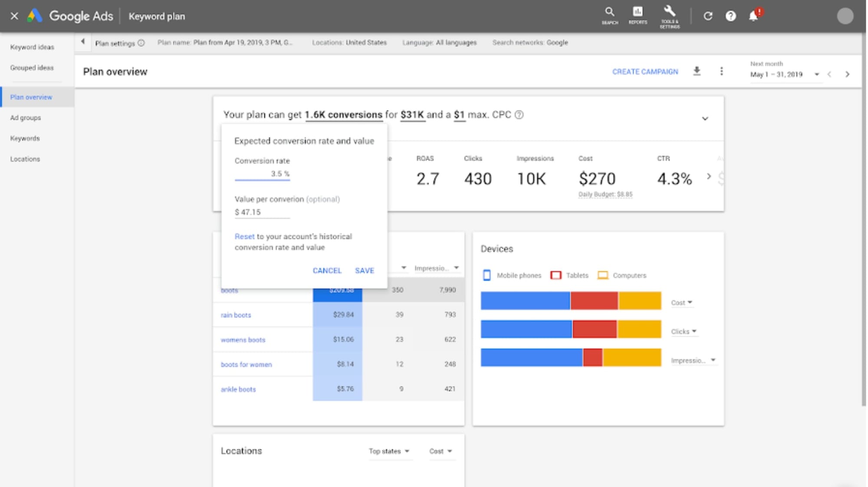Click the More options three-dot icon
Image resolution: width=868 pixels, height=487 pixels.
[x=722, y=71]
